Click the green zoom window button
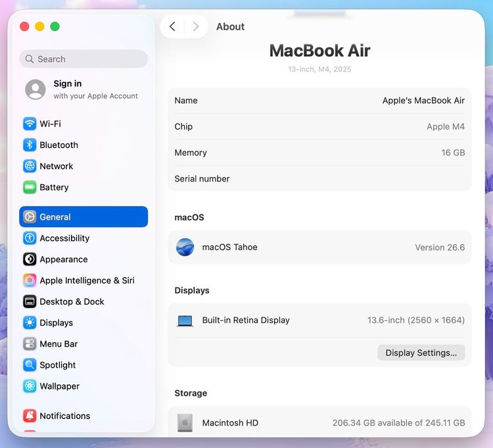 click(55, 26)
